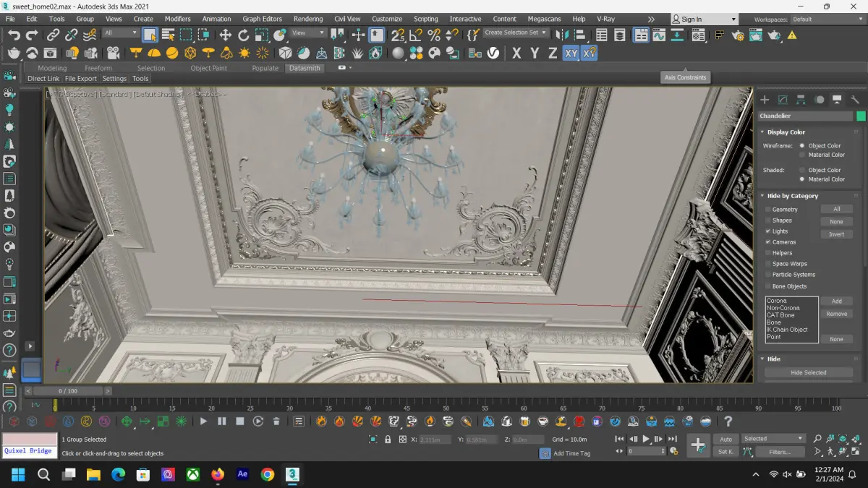868x488 pixels.
Task: Open the View reference coordinate dropdown
Action: point(307,33)
